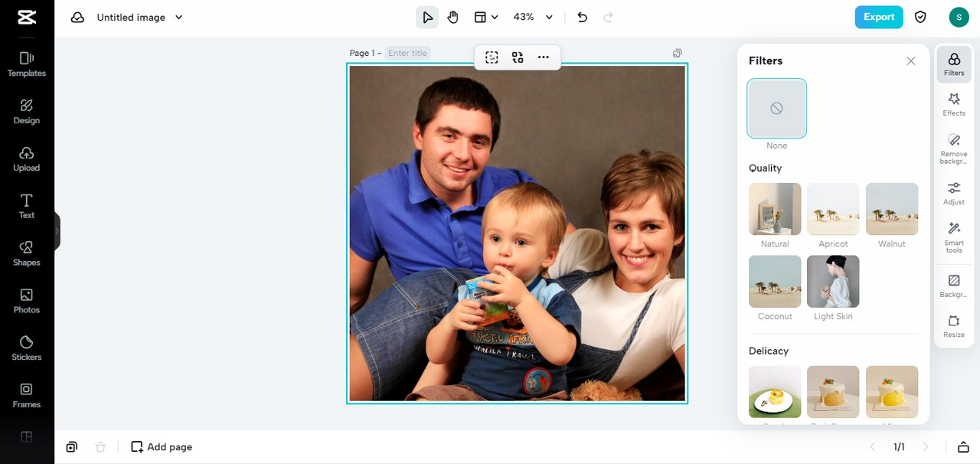Click the replace icon in floating toolbar
This screenshot has width=980, height=464.
[x=518, y=57]
